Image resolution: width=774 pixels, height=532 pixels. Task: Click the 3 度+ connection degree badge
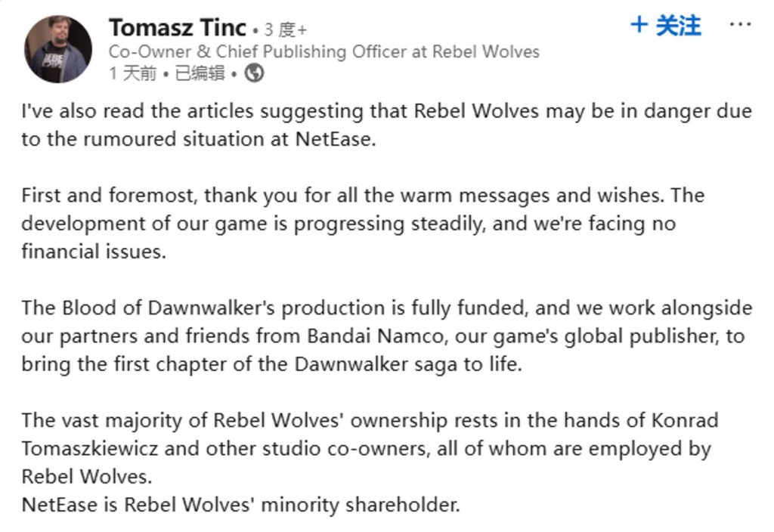click(x=285, y=29)
